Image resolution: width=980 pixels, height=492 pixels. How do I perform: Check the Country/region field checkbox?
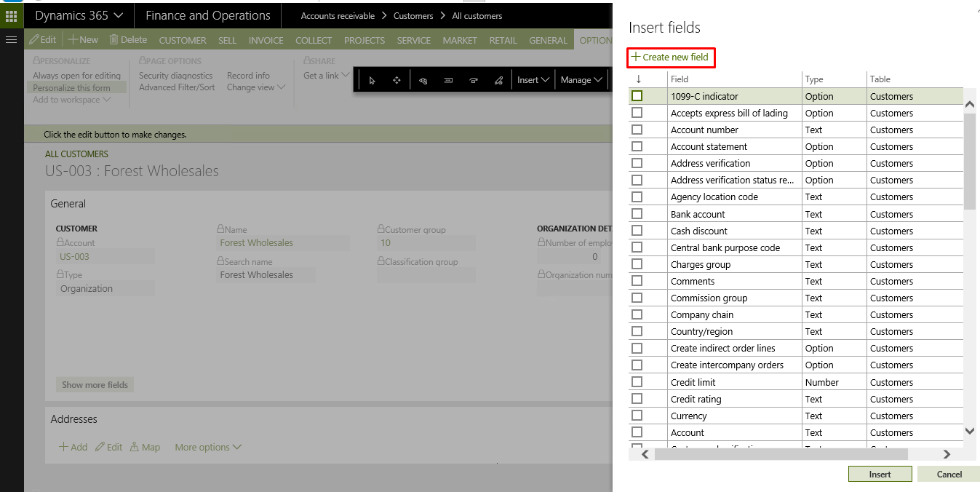(637, 331)
